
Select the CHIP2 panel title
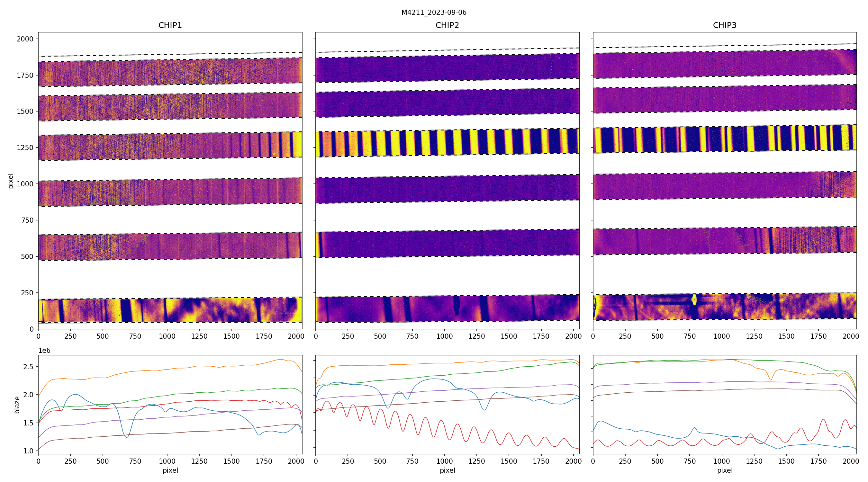point(447,25)
